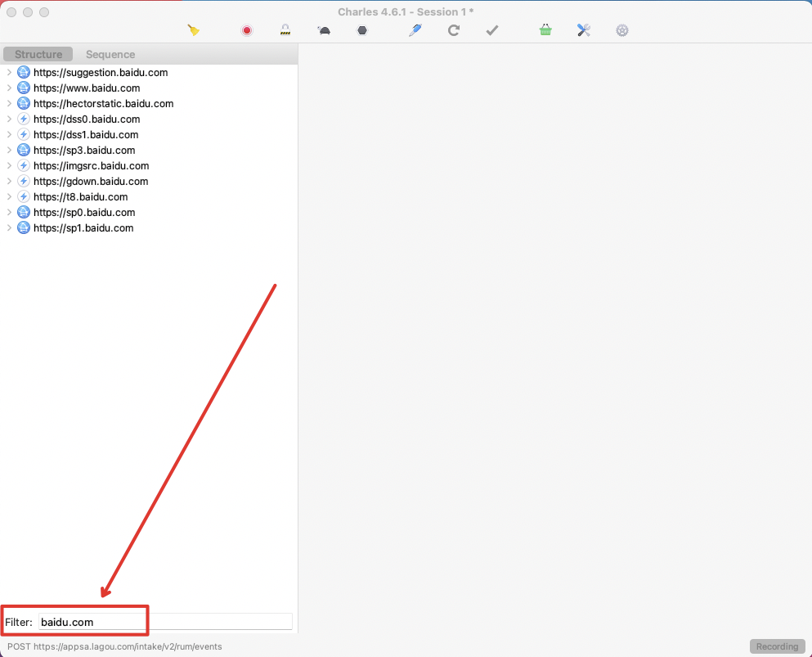
Task: Click the globe icon for sp1.baidu.com
Action: point(23,228)
